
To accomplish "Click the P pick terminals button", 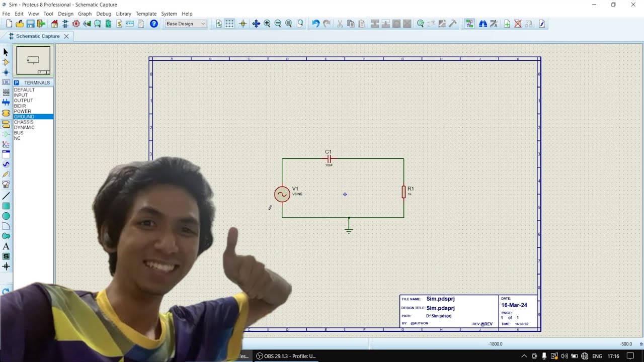I will click(17, 82).
